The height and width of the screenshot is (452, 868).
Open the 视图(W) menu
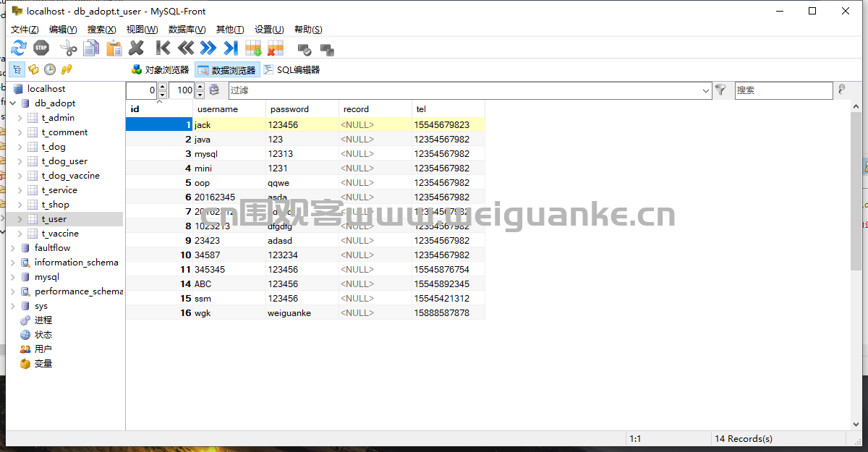tap(142, 30)
